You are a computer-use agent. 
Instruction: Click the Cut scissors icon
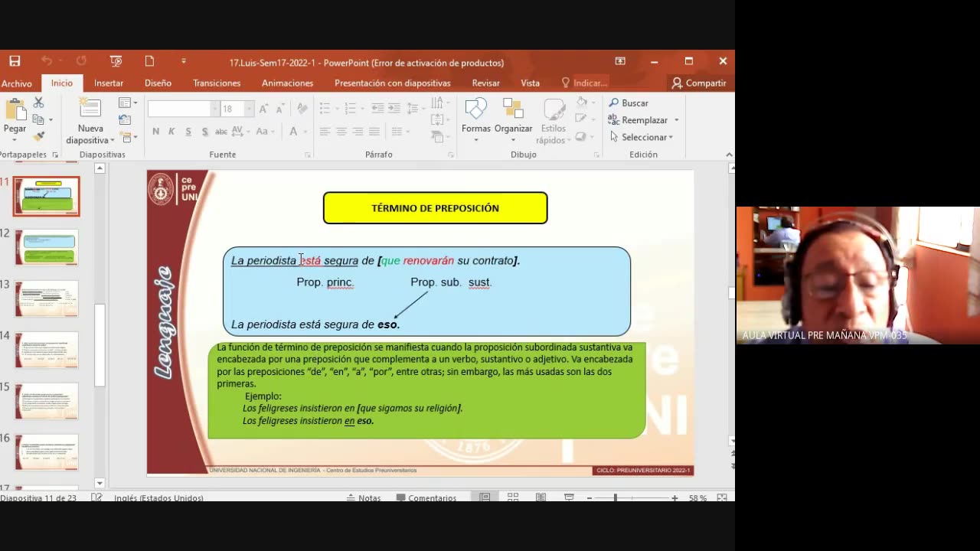tap(38, 103)
